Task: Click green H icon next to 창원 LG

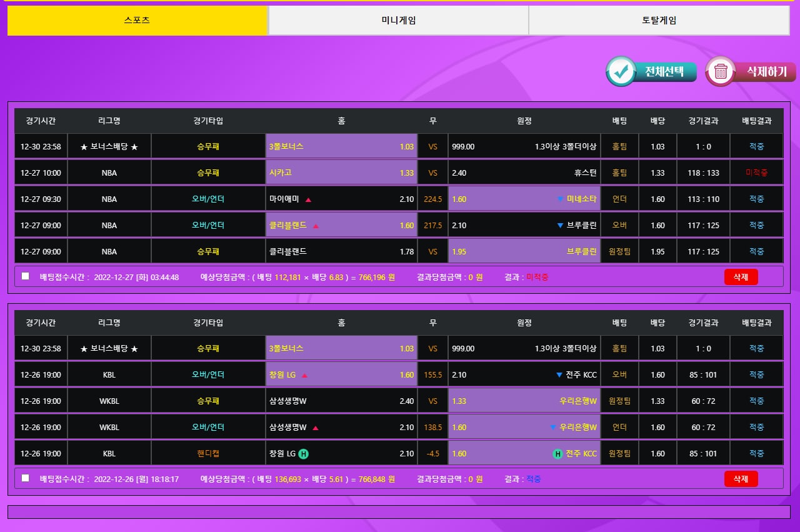Action: click(x=303, y=454)
